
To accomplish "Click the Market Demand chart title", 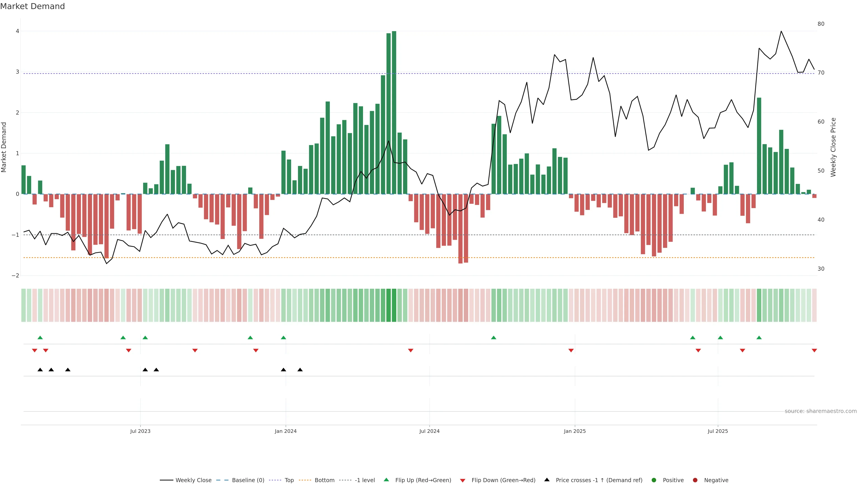I will click(33, 6).
